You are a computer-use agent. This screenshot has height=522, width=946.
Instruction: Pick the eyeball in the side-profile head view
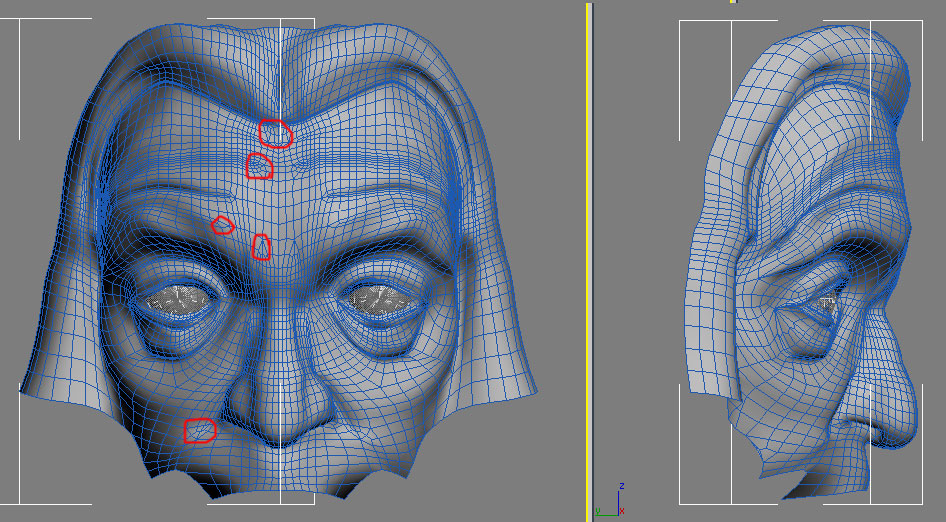(x=829, y=304)
